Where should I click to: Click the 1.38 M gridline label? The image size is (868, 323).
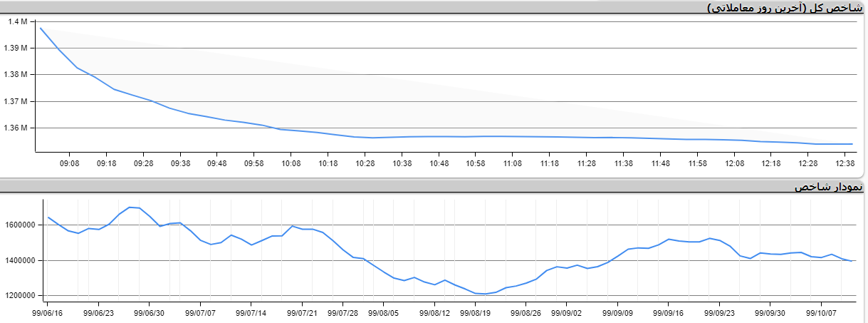16,75
